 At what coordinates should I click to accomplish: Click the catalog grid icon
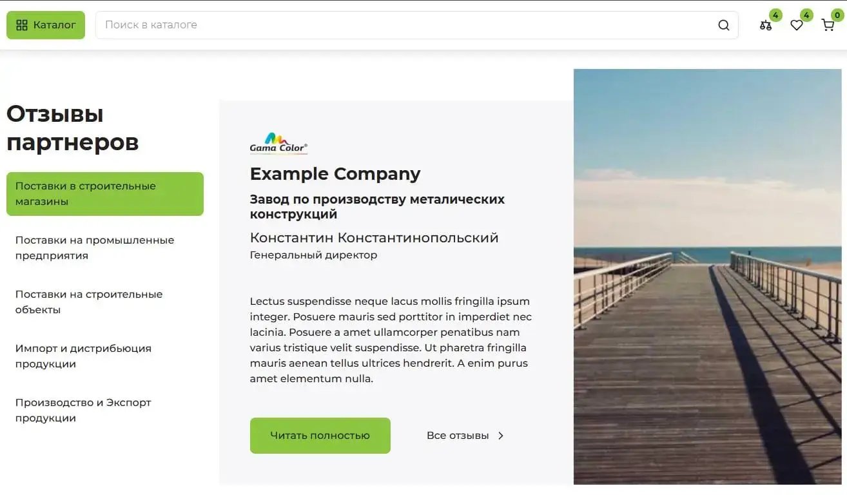click(x=22, y=25)
